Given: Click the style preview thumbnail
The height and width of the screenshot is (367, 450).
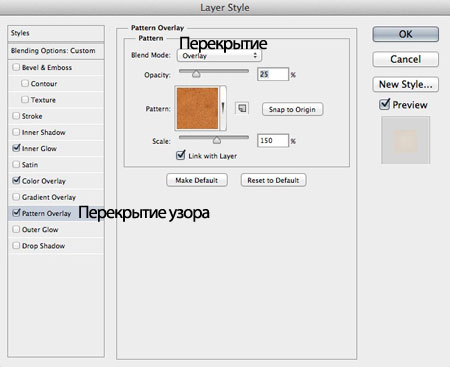Looking at the screenshot, I should pyautogui.click(x=405, y=140).
